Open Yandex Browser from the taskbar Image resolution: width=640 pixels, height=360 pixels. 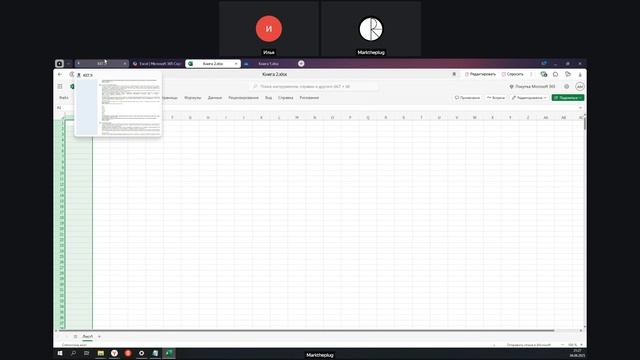pos(114,353)
